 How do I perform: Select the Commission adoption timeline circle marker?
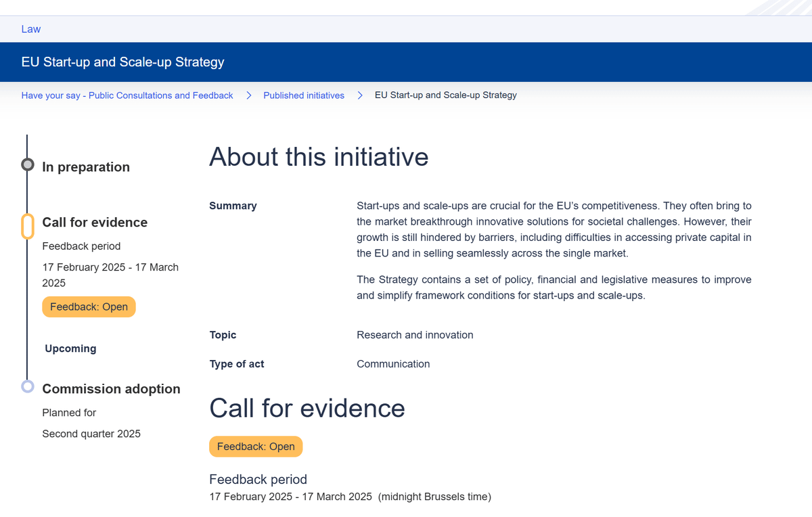[x=28, y=386]
